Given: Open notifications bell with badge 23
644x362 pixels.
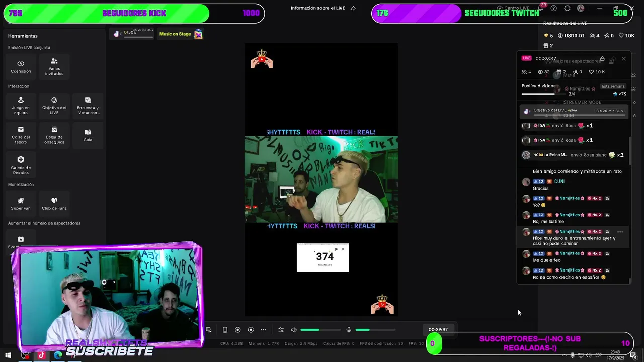Looking at the screenshot, I should point(541,8).
